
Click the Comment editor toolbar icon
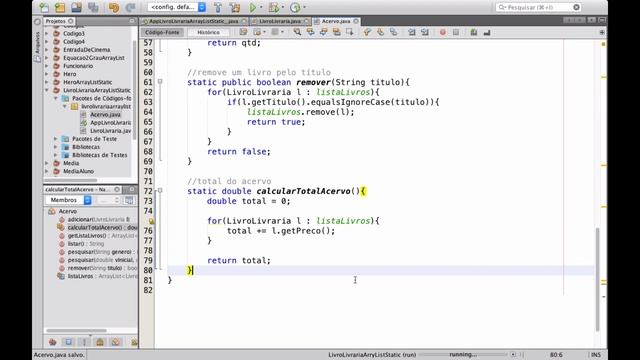click(473, 32)
